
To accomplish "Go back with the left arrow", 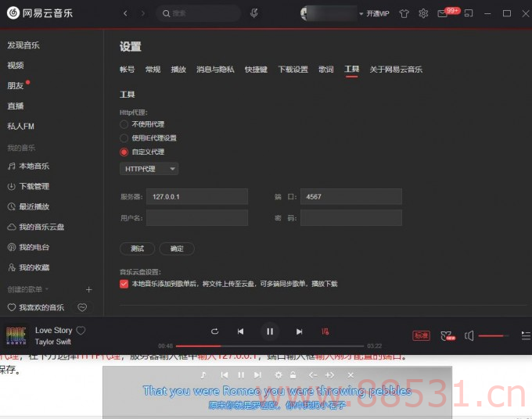I will (x=125, y=13).
